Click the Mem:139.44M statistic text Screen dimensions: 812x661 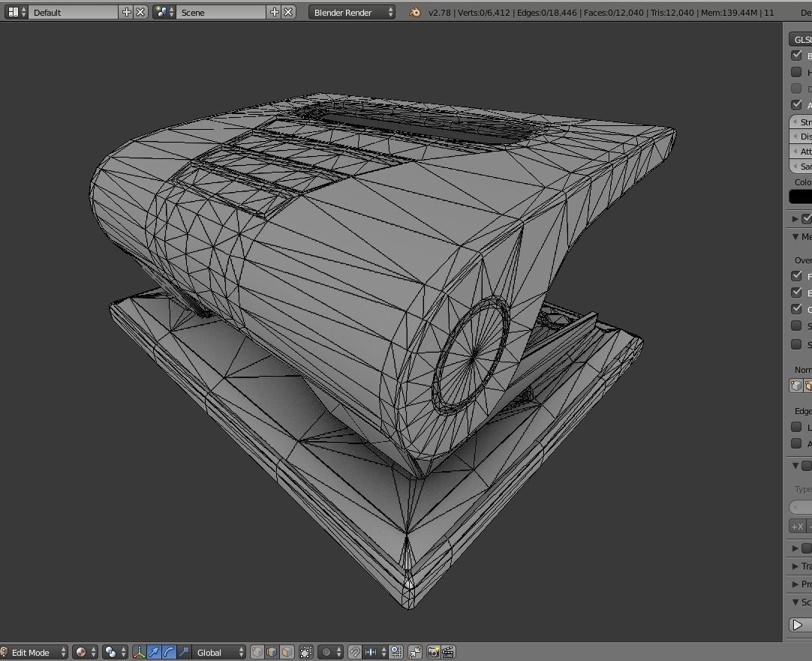tap(729, 13)
